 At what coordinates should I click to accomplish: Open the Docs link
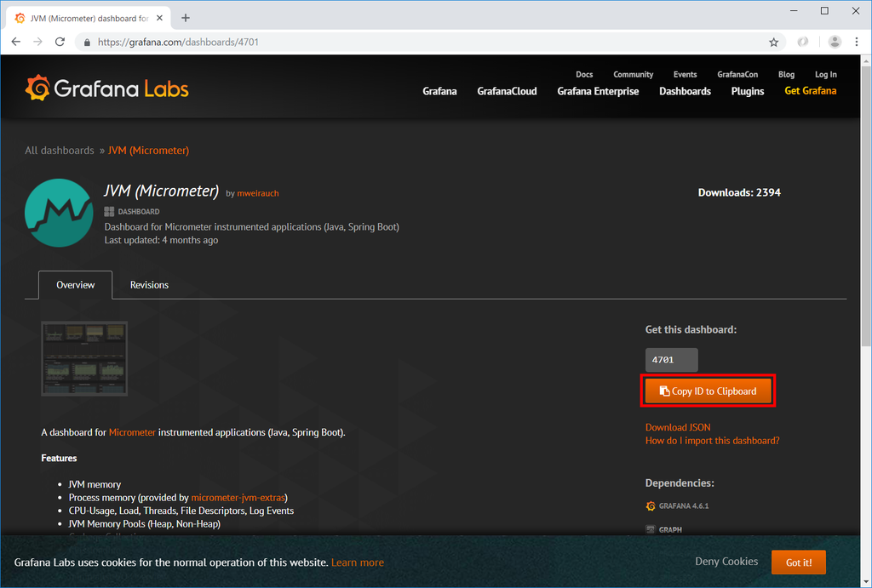point(584,75)
